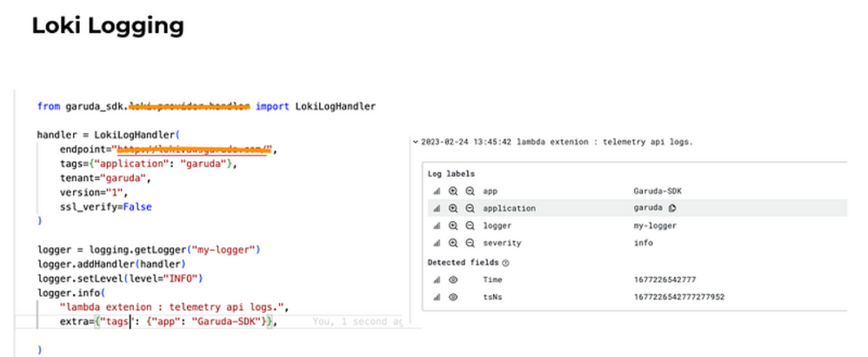Show ad-hoc statistics for app label
This screenshot has height=357, width=868.
click(x=437, y=192)
